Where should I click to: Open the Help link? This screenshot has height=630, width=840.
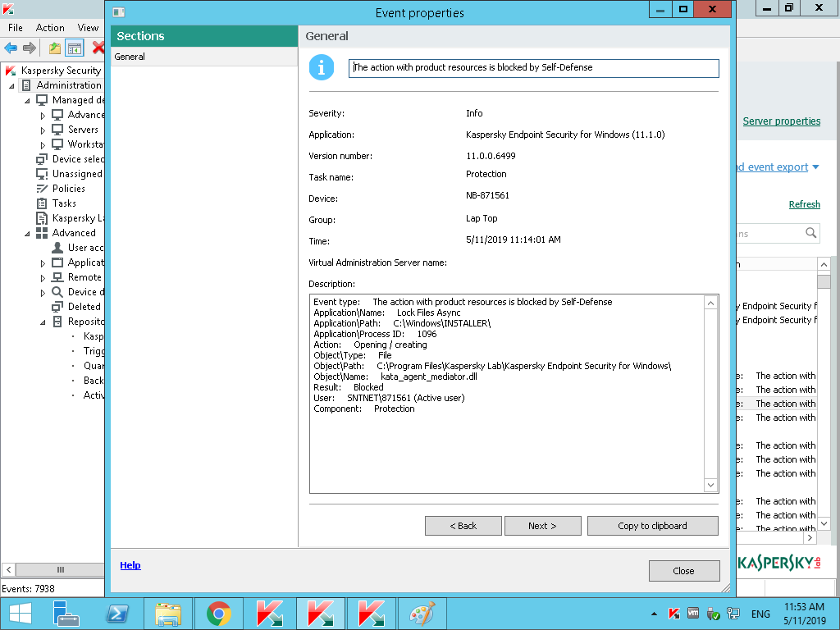(130, 565)
